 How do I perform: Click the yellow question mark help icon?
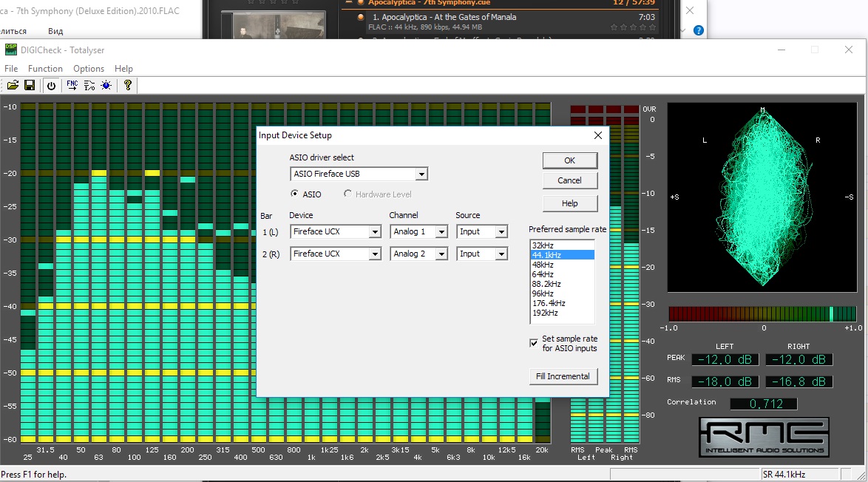(x=128, y=85)
